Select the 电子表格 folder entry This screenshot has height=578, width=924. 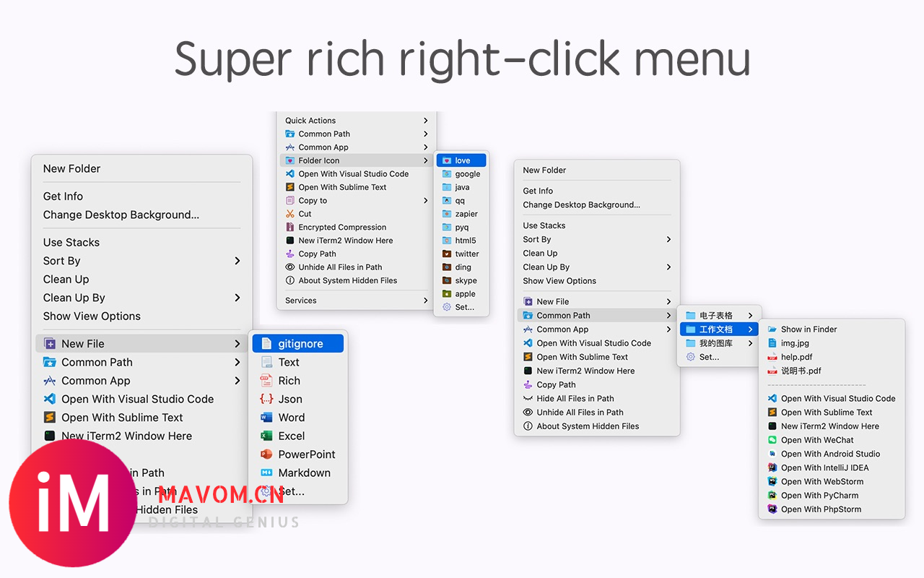click(719, 316)
